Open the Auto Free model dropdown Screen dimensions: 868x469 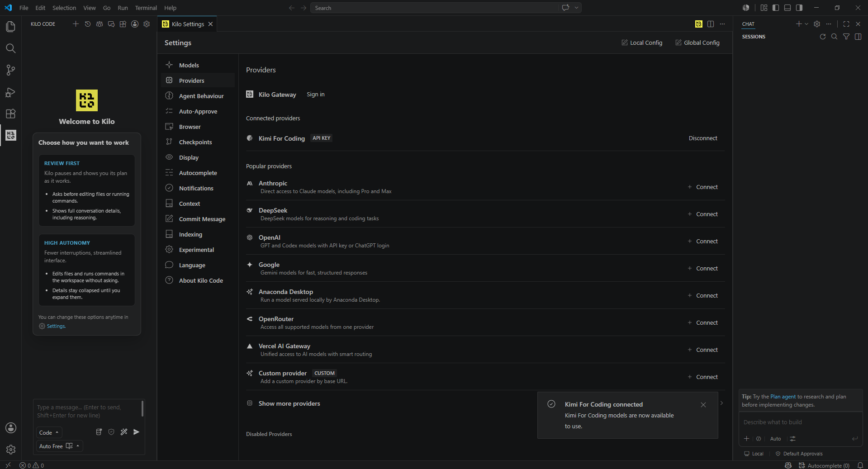pos(60,446)
